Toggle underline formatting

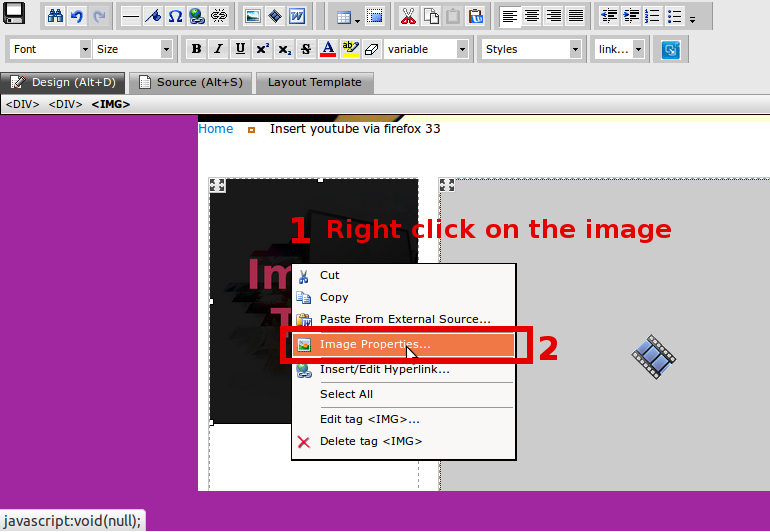click(240, 49)
